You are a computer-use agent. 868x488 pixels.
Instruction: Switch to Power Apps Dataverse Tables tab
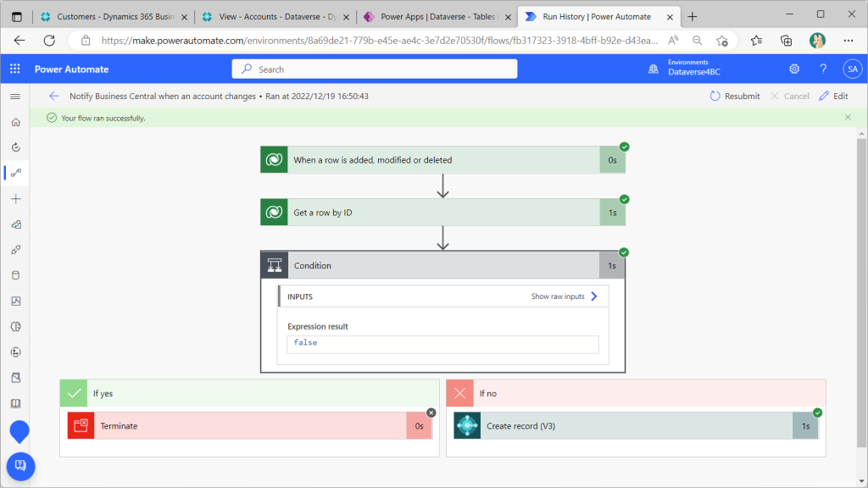[437, 17]
